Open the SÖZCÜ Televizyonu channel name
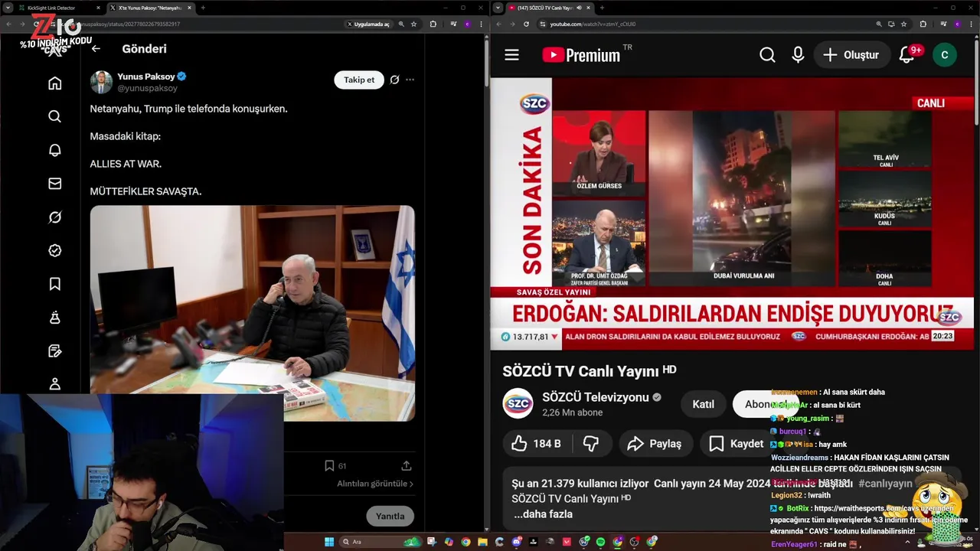This screenshot has height=551, width=980. pos(596,397)
